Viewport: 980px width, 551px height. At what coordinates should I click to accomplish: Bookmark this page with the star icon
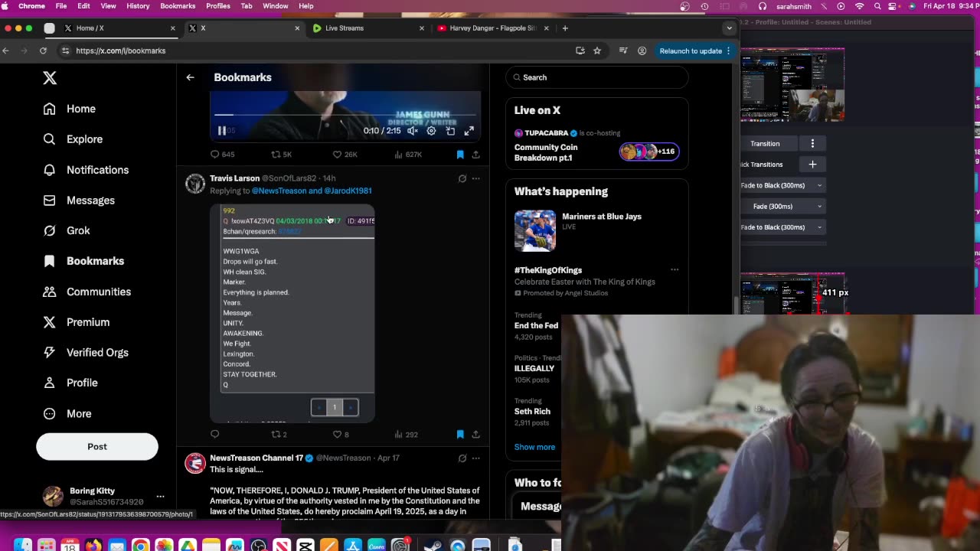tap(597, 51)
